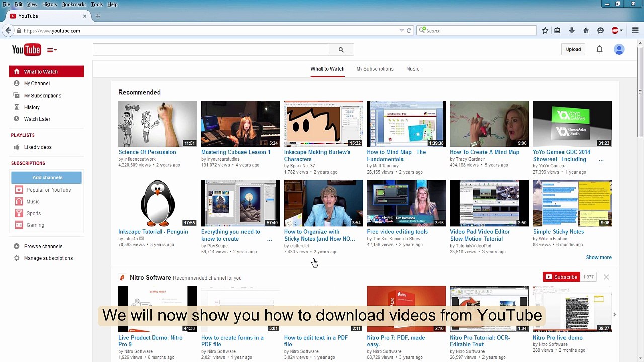This screenshot has width=644, height=362.
Task: Open Simple Sticky Notes video title
Action: coord(558,232)
